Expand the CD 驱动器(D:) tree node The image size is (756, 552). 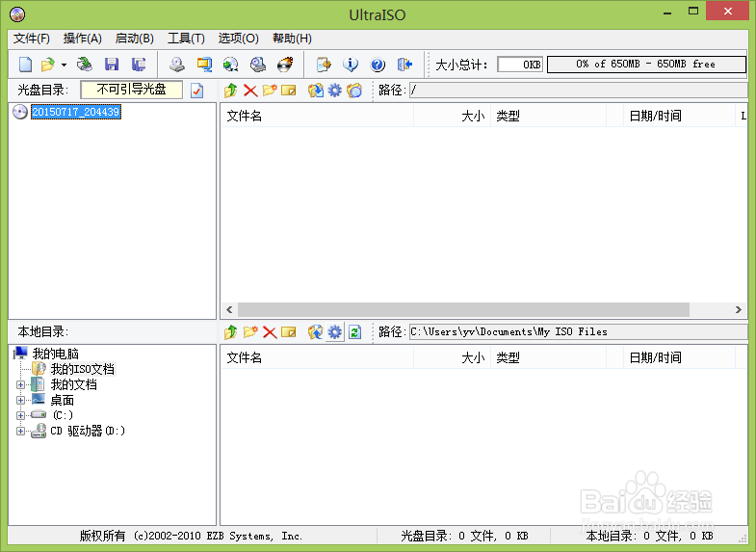[x=20, y=431]
